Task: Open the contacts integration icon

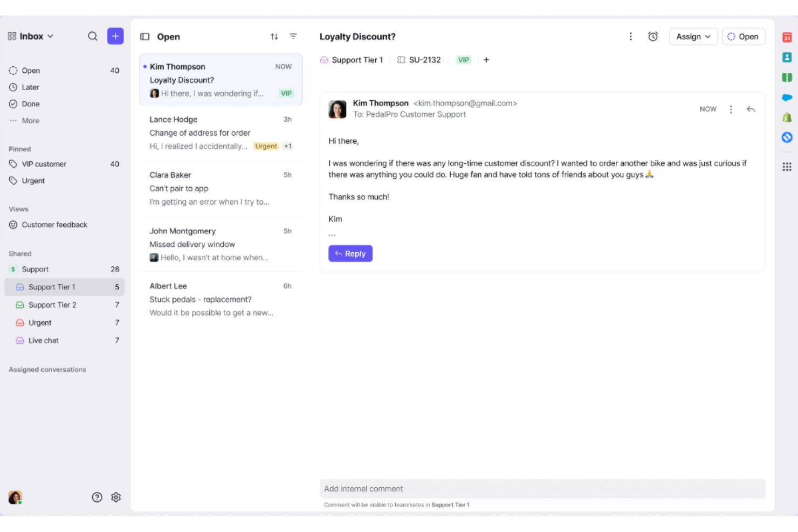Action: click(787, 57)
